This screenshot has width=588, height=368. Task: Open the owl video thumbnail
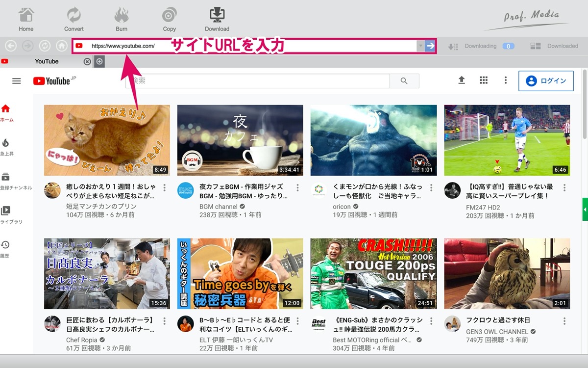(507, 274)
